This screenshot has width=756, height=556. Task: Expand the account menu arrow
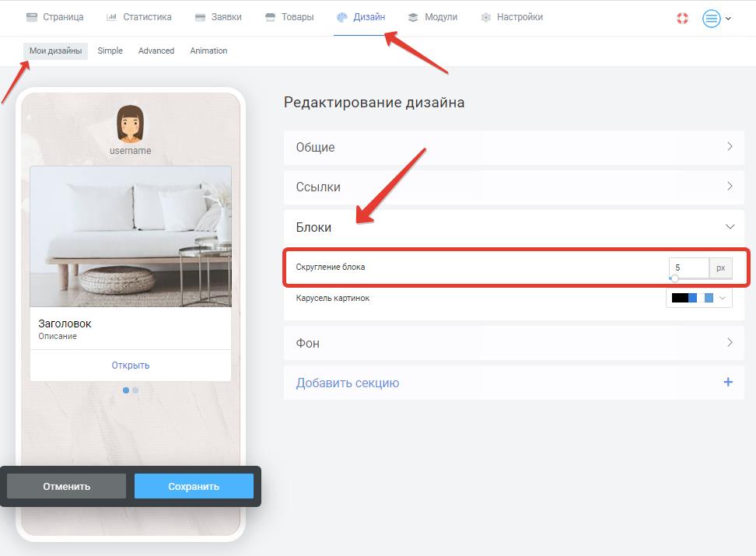click(728, 19)
